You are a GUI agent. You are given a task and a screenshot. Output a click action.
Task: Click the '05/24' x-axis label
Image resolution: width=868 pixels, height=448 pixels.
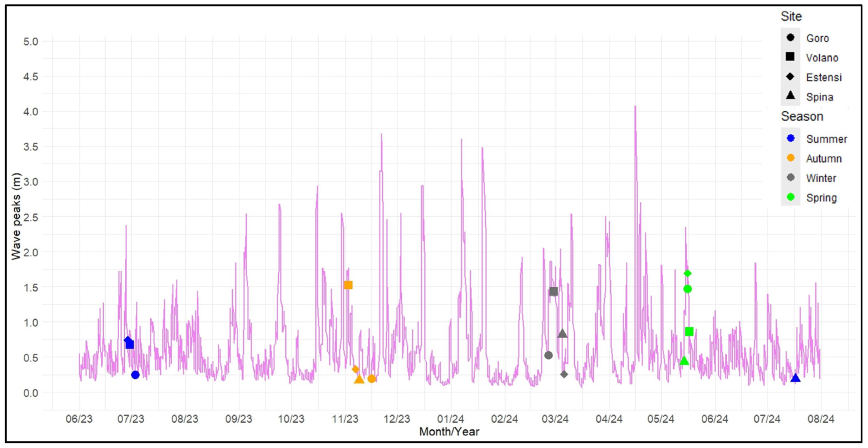(661, 419)
